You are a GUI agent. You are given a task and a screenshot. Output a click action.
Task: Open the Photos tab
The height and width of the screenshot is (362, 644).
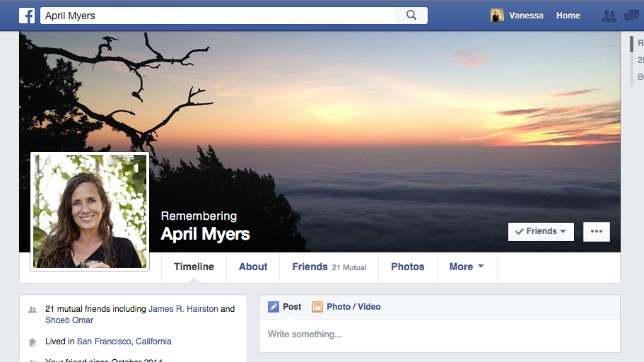pyautogui.click(x=408, y=267)
